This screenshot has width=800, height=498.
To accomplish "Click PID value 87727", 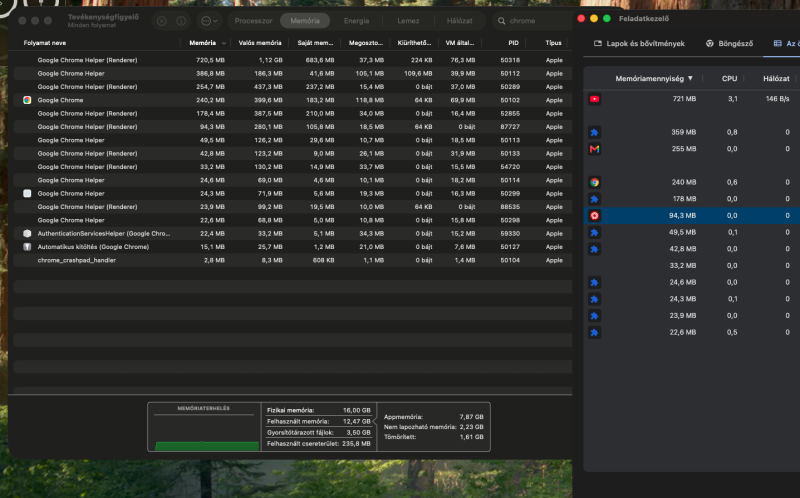I will pos(510,127).
